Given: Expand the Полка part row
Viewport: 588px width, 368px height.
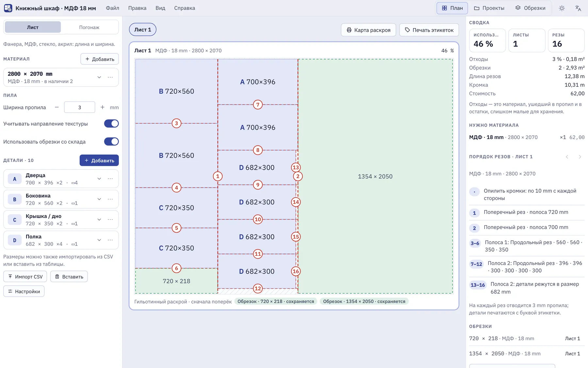Looking at the screenshot, I should tap(99, 240).
